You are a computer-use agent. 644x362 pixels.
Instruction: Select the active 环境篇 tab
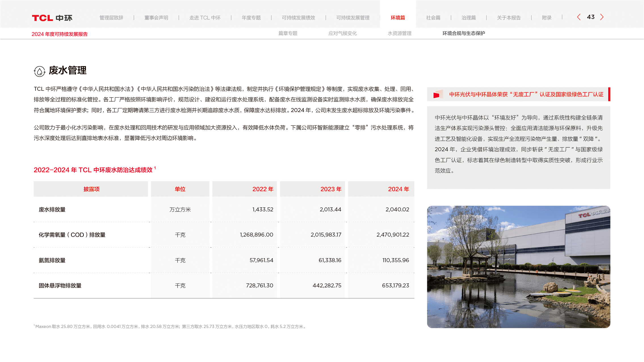click(398, 18)
